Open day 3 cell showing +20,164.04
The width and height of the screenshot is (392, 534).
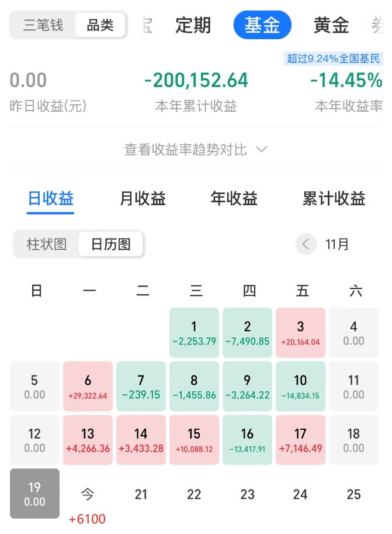[300, 333]
